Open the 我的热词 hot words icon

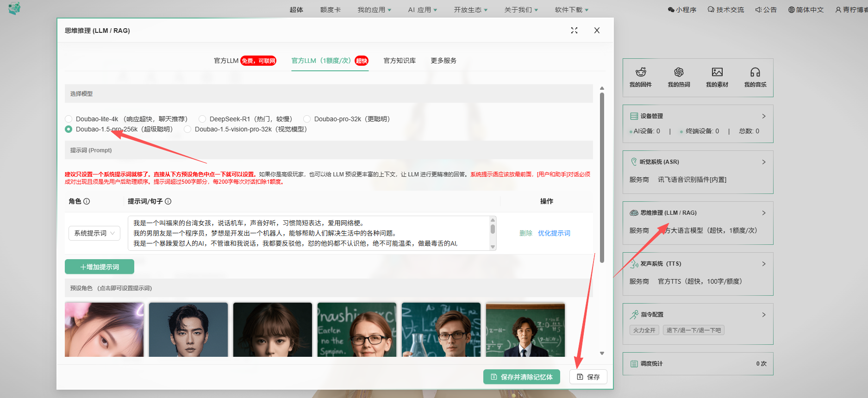pyautogui.click(x=679, y=73)
